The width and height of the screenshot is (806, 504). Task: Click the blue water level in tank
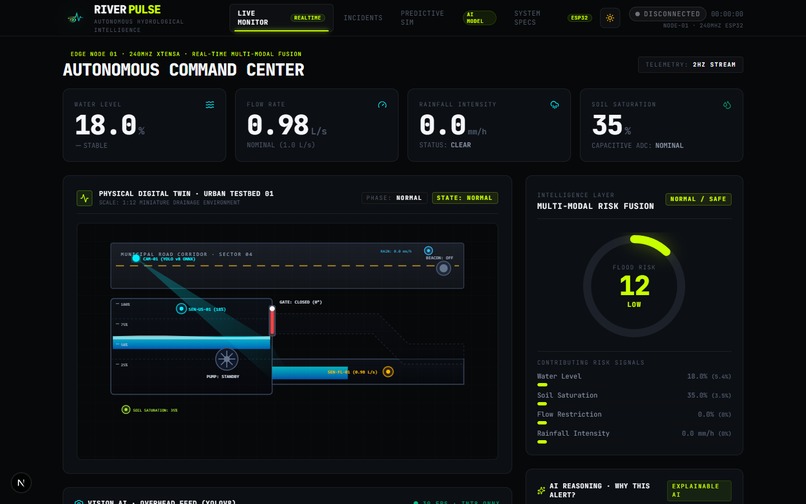[x=191, y=343]
